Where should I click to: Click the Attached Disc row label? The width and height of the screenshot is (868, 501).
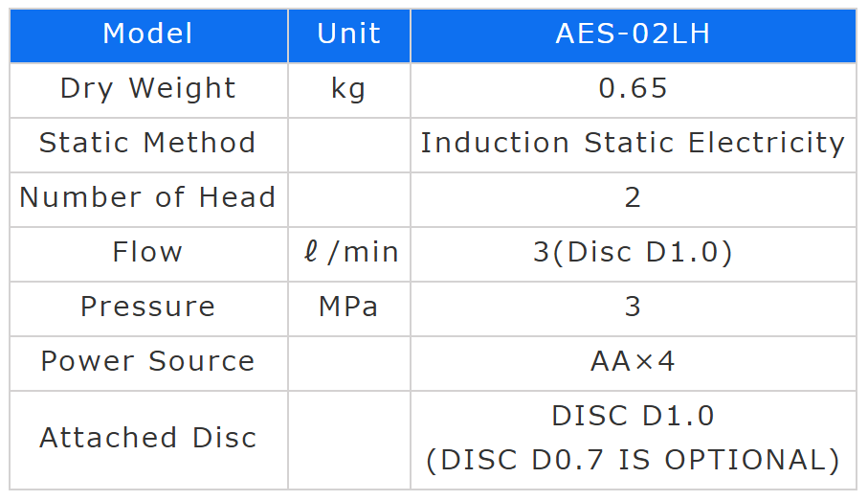coord(148,439)
